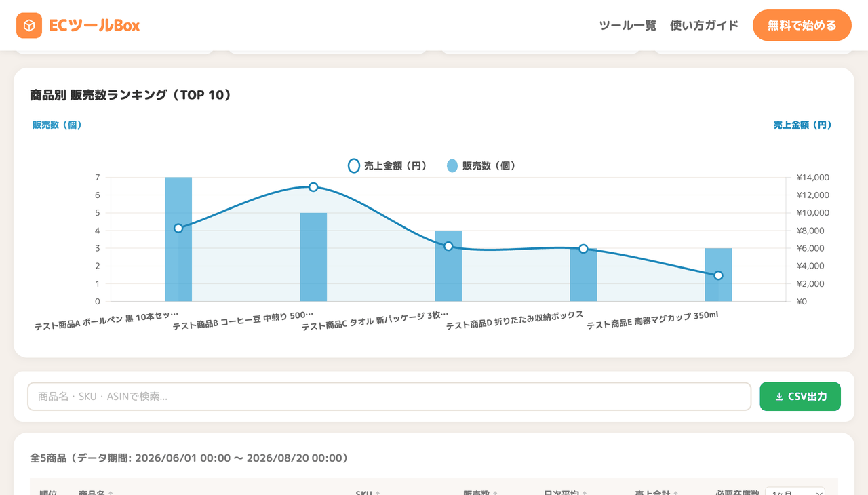Toggle the 売上金額（円） legend series
Viewport: 868px width, 495px height.
(387, 165)
